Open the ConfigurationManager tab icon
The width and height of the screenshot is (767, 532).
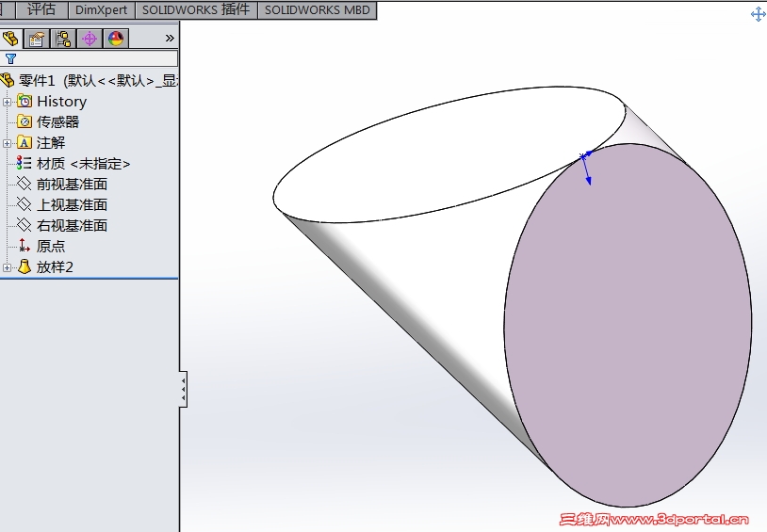coord(63,39)
